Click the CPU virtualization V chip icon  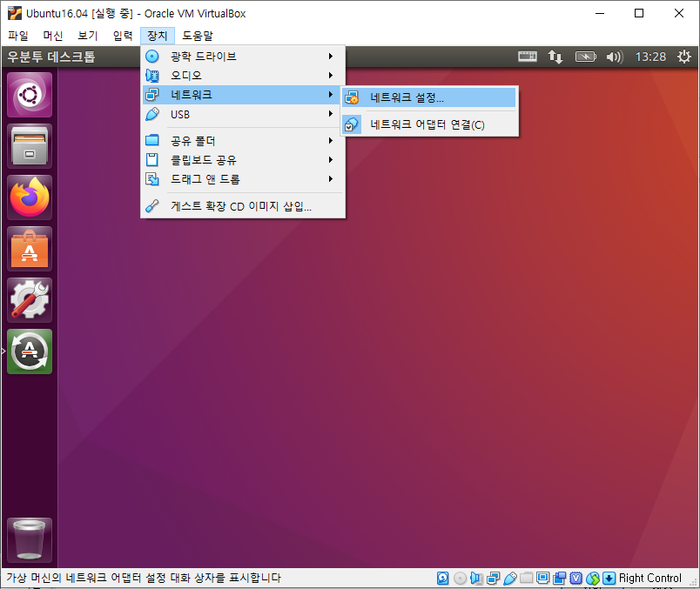[575, 579]
